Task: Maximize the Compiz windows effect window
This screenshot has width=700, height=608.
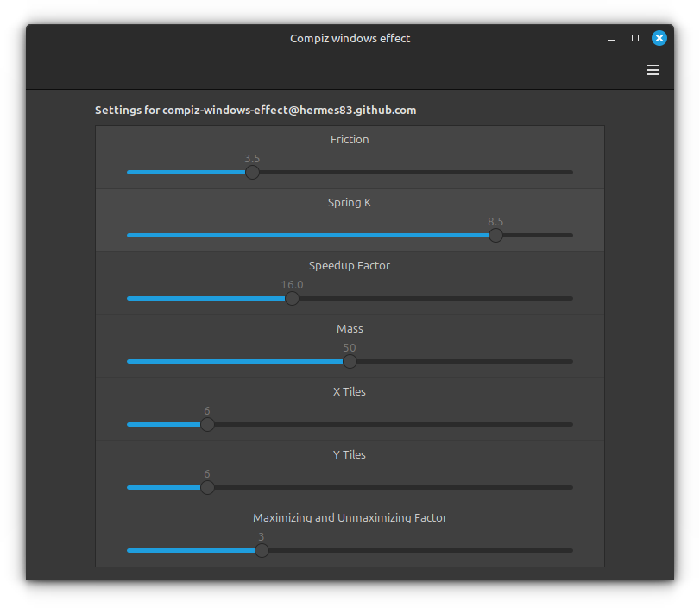Action: click(635, 38)
